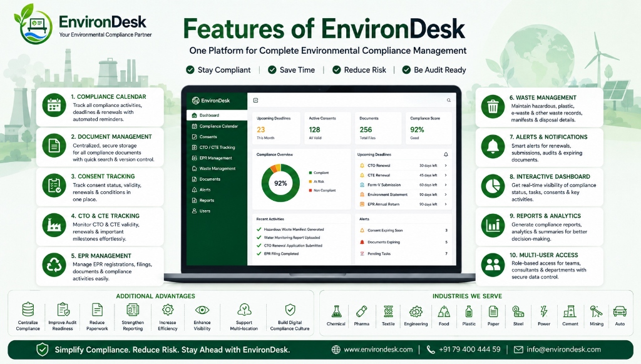Click the Water Monitoring Report Uploaded checkmark

pos(259,238)
